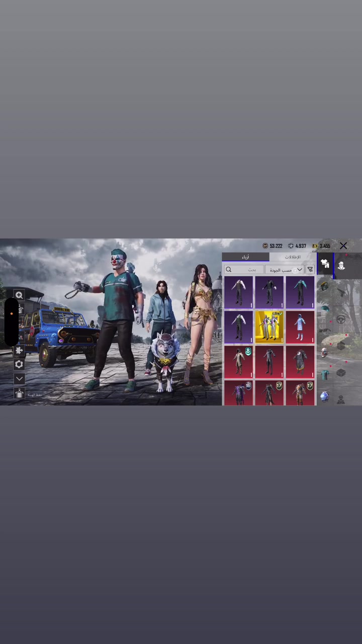The height and width of the screenshot is (644, 362).
Task: Open the helmet skins category icon
Action: [x=324, y=286]
